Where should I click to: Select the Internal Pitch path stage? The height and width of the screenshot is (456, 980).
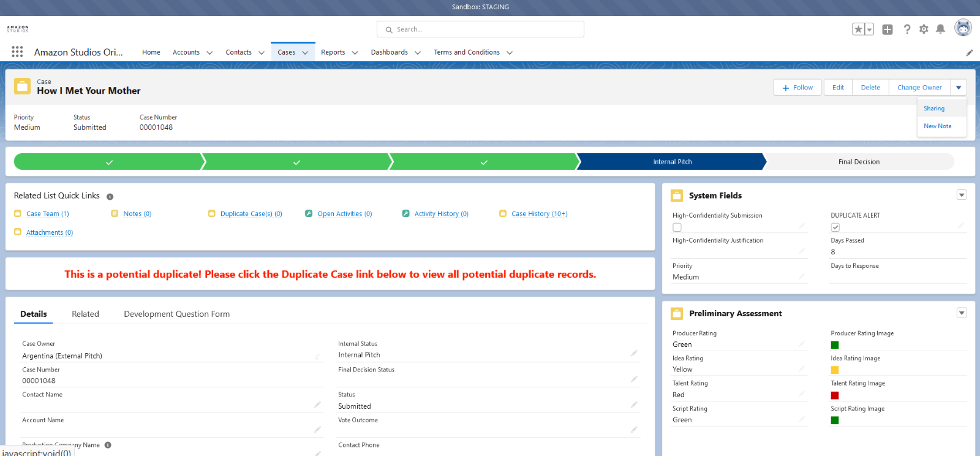672,162
